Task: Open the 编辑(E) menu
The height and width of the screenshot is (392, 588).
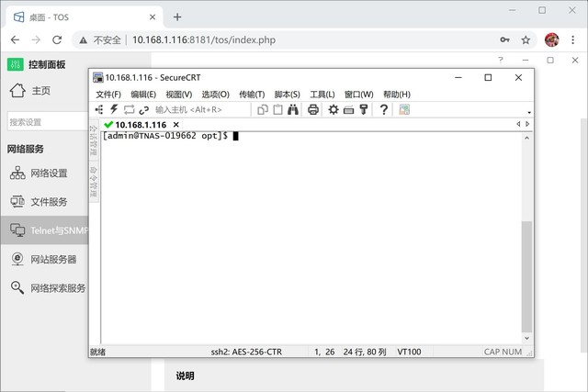Action: coord(143,94)
